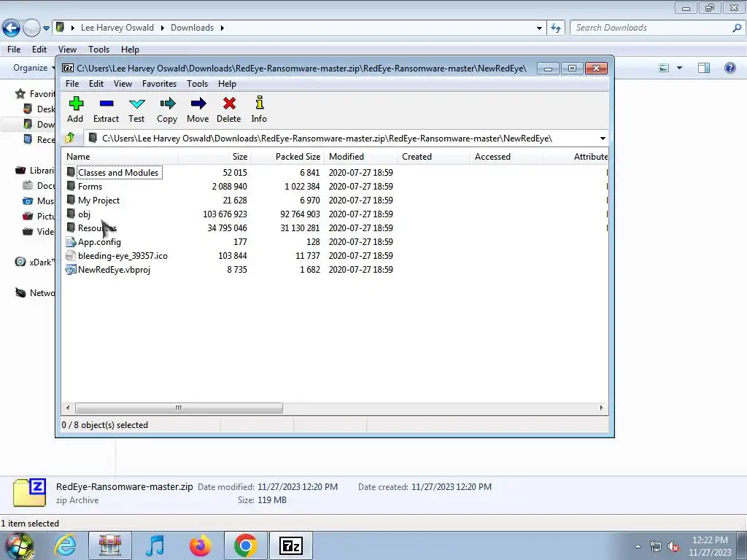The image size is (747, 560).
Task: Open the Favorites menu in 7-Zip
Action: 160,84
